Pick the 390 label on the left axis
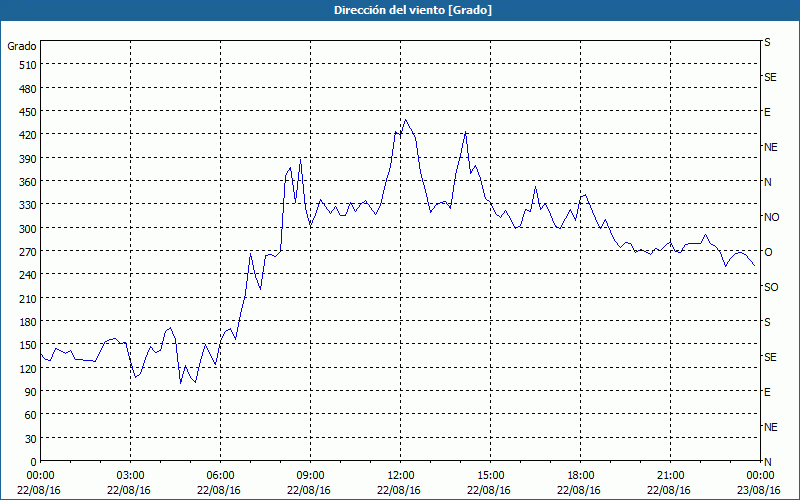The image size is (800, 500). [28, 159]
